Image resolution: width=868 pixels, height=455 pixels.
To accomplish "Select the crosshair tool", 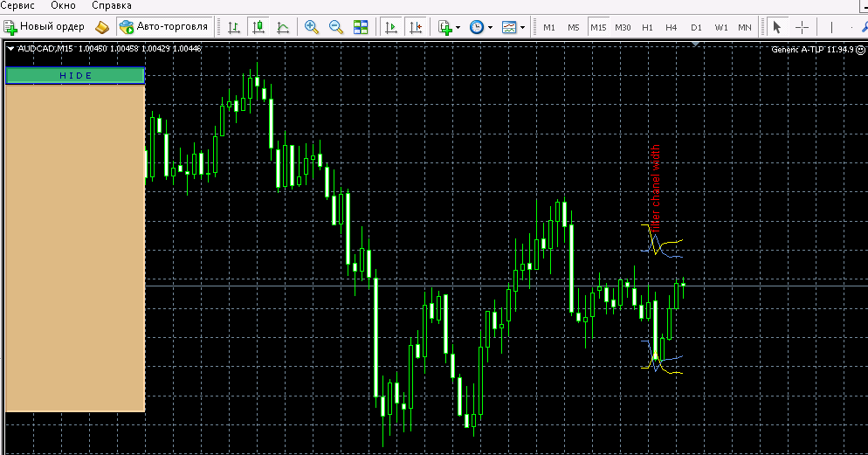I will pos(802,26).
